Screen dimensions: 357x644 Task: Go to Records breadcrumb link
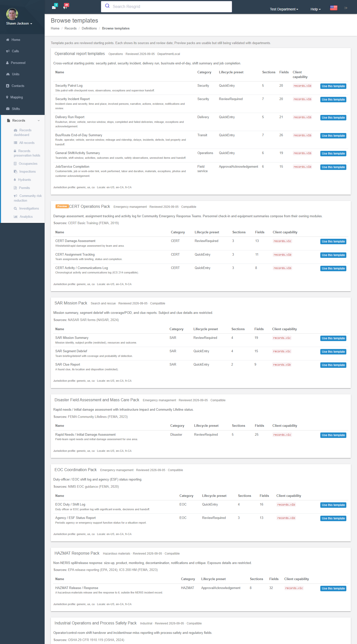coord(71,28)
